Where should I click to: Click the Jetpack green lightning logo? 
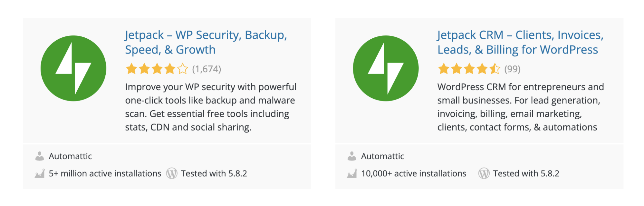pyautogui.click(x=73, y=68)
